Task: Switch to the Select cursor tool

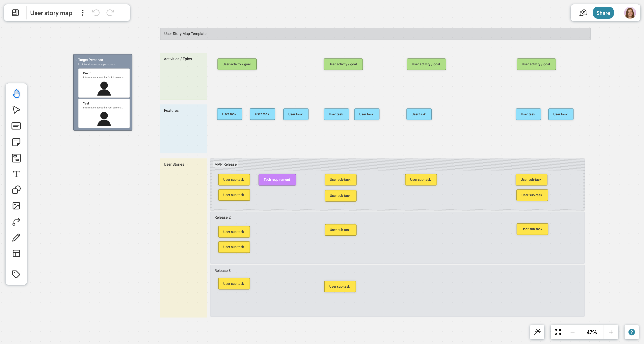Action: pos(16,109)
